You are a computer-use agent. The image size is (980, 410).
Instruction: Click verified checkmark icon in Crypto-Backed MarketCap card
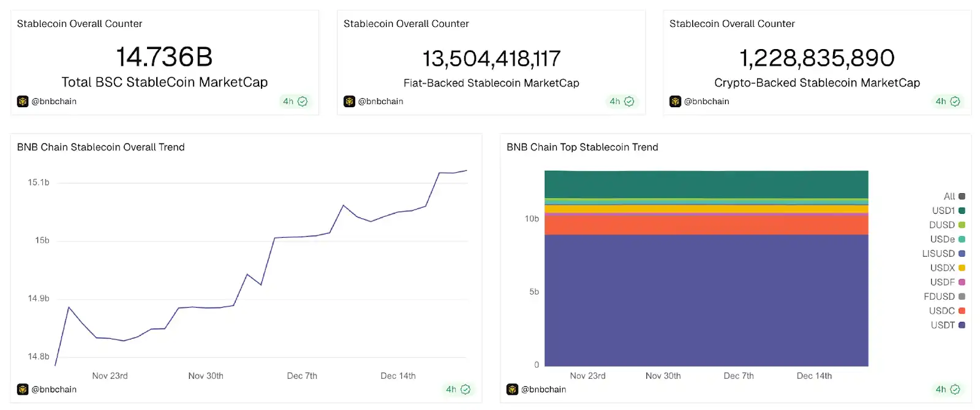click(x=955, y=101)
